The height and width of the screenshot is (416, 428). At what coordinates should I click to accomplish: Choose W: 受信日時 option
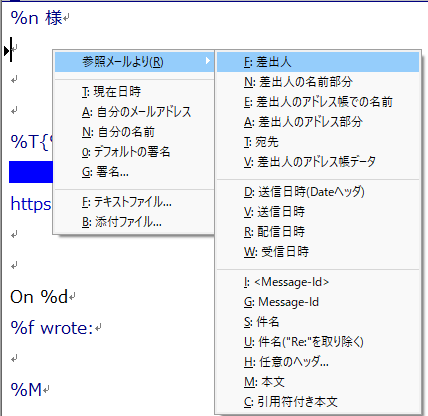tap(318, 252)
